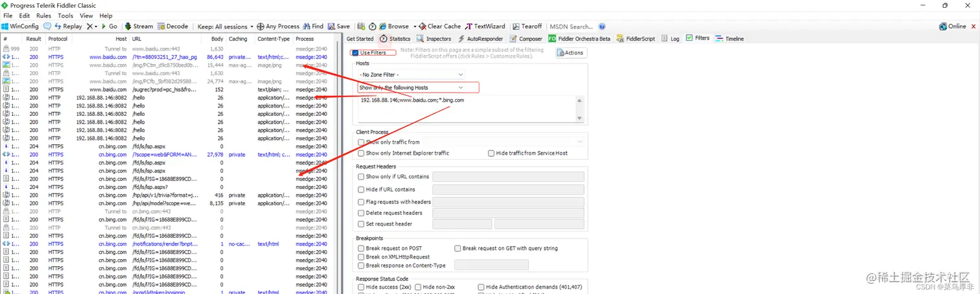Clear the cache
The height and width of the screenshot is (294, 980).
click(x=440, y=27)
